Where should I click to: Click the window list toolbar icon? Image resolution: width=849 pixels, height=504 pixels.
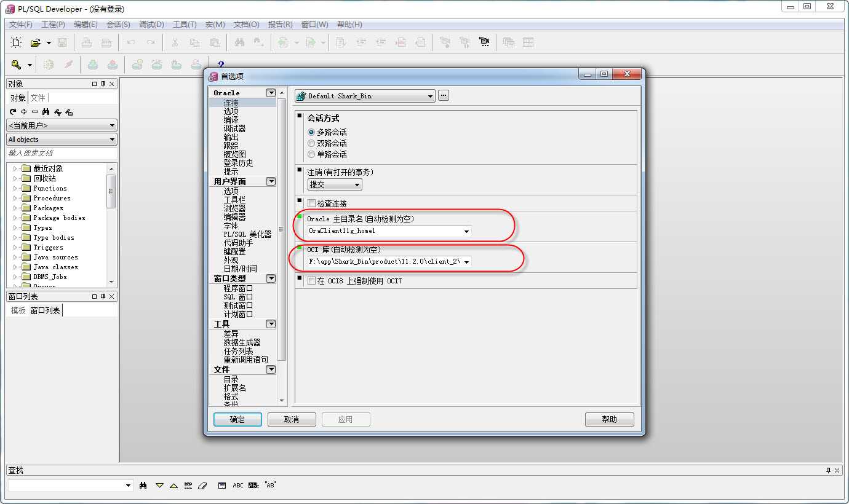508,42
